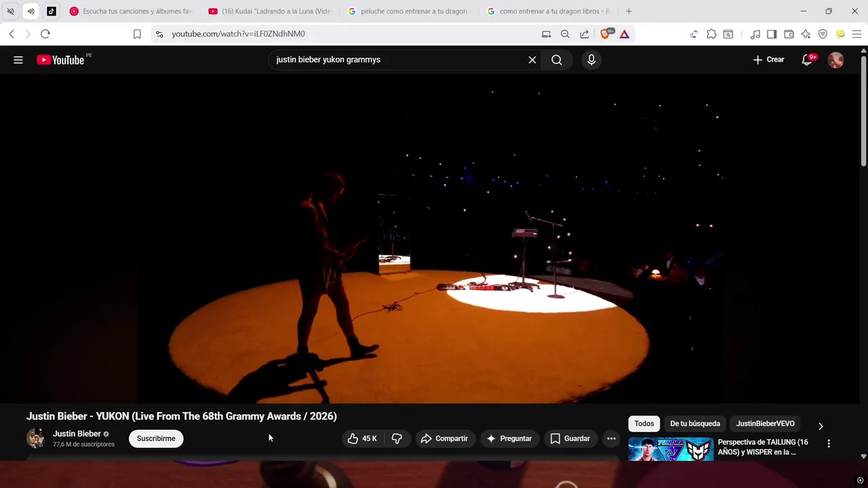This screenshot has height=488, width=868.
Task: Start voice search with the microphone icon
Action: pos(591,60)
